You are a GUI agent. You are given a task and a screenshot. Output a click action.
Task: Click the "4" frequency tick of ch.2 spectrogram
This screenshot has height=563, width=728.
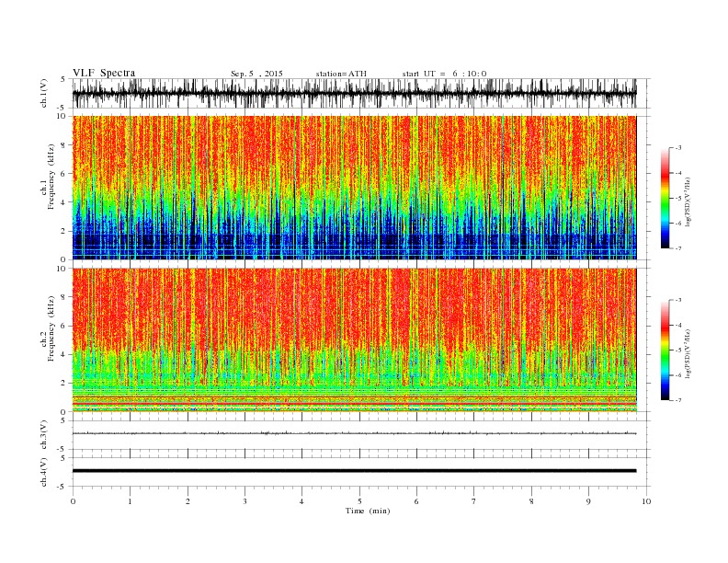coord(64,354)
